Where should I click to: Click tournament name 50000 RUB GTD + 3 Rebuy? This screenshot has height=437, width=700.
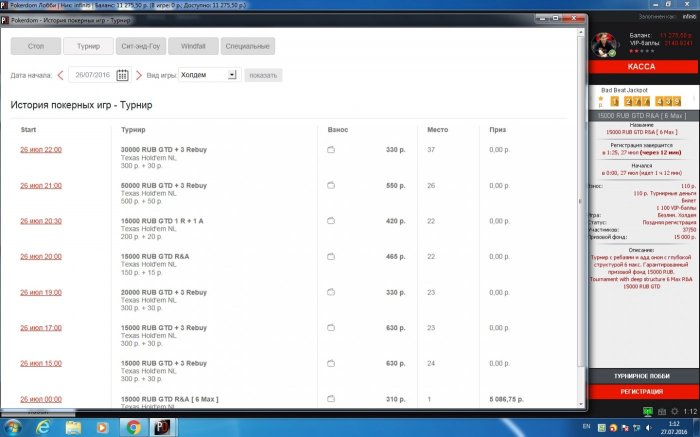tap(164, 185)
